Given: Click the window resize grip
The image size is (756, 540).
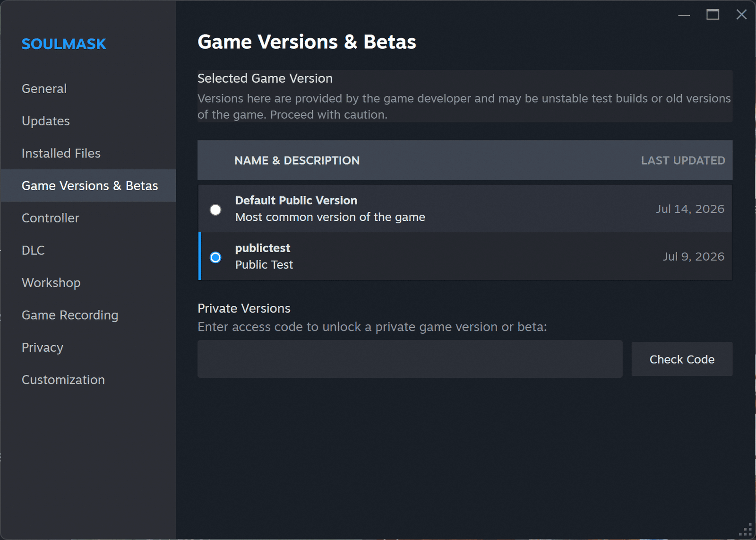Looking at the screenshot, I should click(745, 530).
